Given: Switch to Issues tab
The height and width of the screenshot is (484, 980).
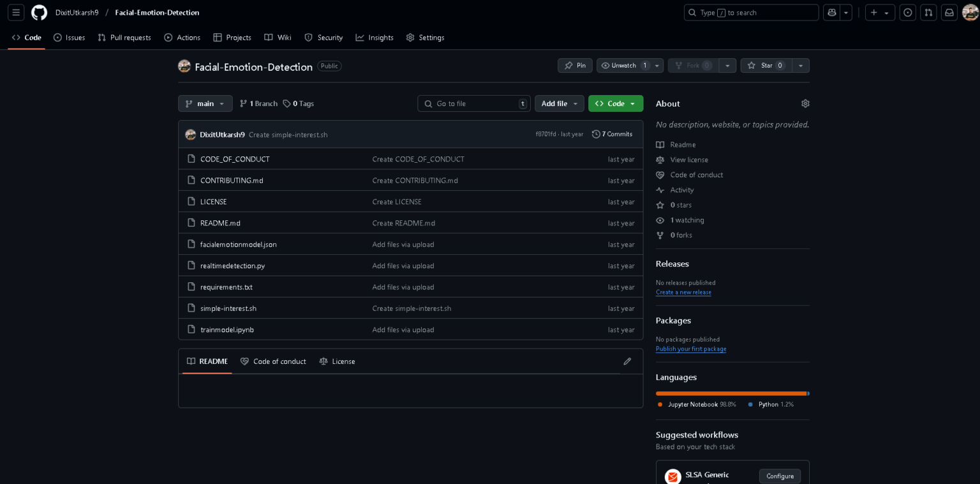Looking at the screenshot, I should tap(69, 38).
